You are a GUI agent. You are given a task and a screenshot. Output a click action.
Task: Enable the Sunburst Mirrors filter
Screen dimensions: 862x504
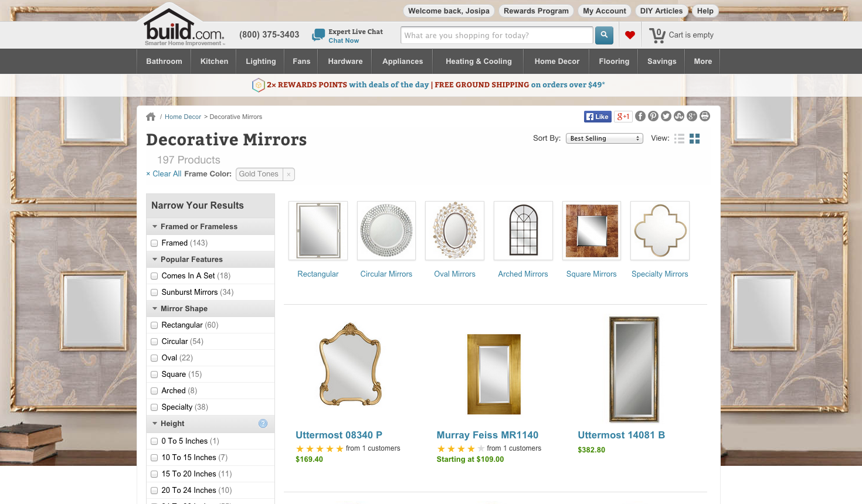(x=154, y=292)
